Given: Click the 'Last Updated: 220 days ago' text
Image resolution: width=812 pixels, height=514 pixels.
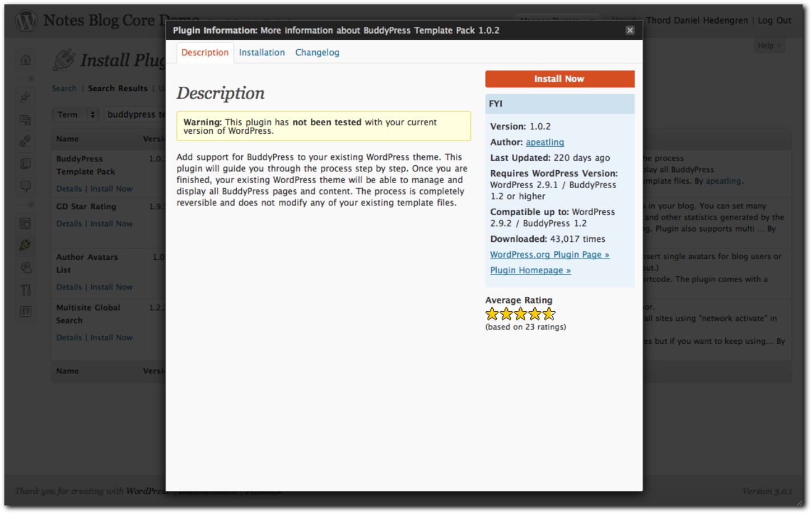Looking at the screenshot, I should 550,158.
